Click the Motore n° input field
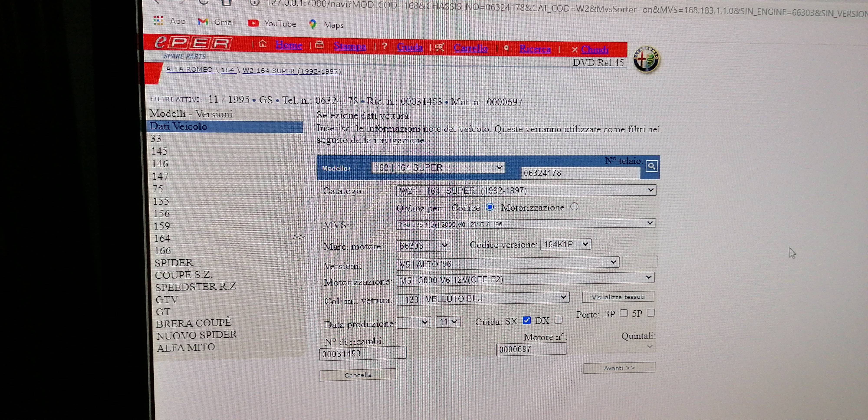The image size is (868, 420). [x=531, y=349]
